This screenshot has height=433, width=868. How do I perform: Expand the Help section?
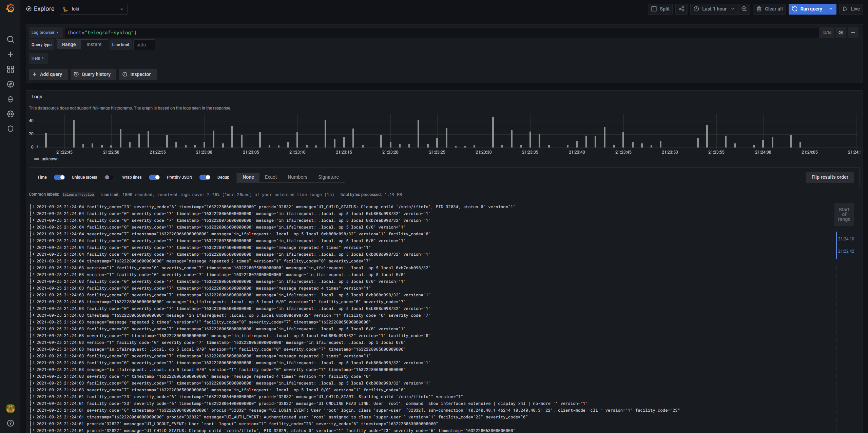click(38, 58)
